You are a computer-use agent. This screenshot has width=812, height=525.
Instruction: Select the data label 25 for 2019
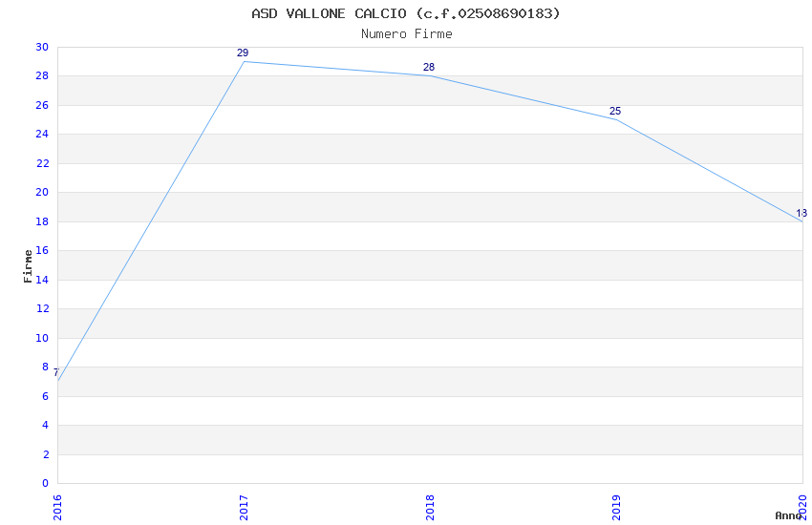tap(614, 112)
